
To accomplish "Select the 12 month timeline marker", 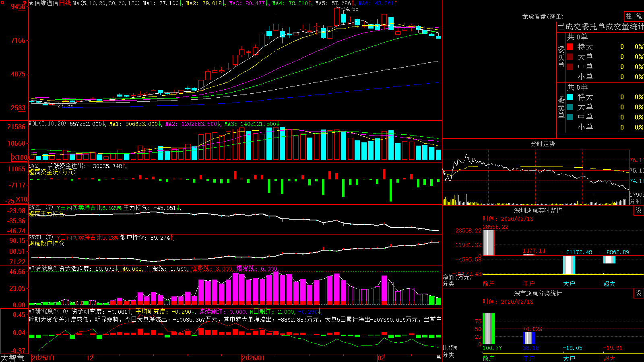I will [x=90, y=358].
